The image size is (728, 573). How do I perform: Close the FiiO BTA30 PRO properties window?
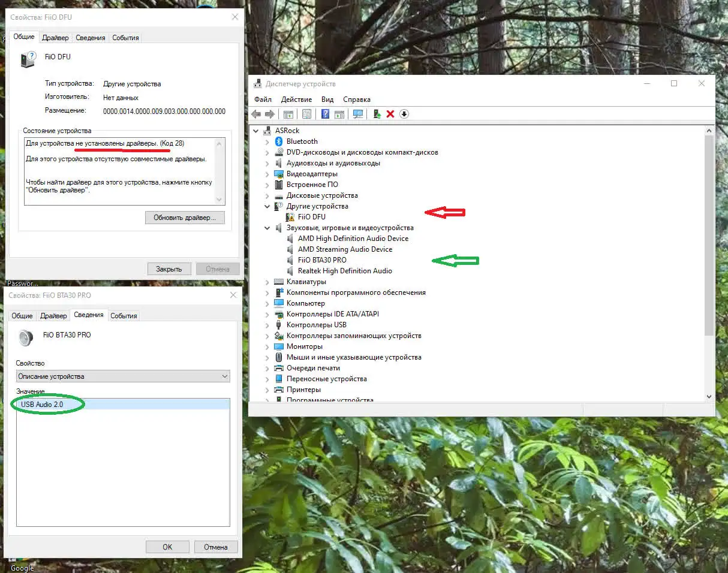233,295
